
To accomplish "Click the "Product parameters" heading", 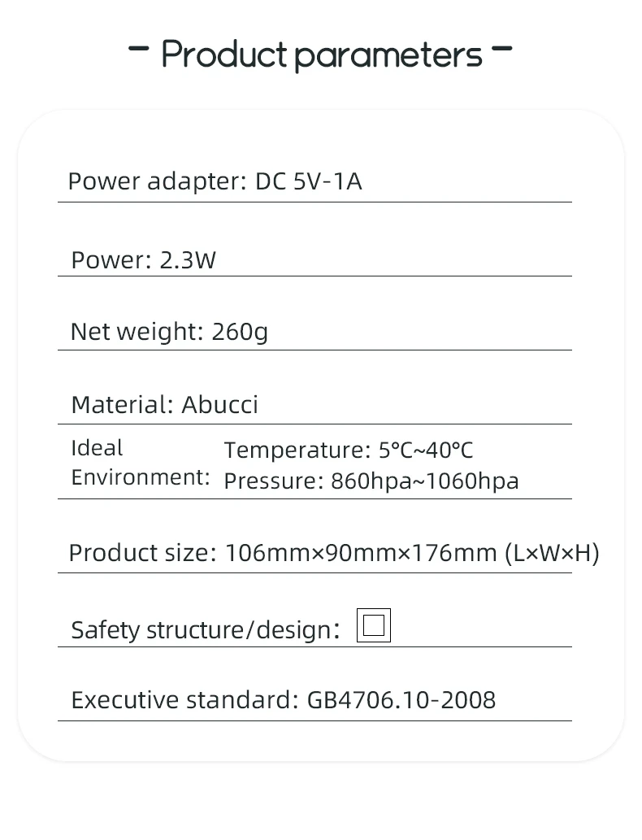I will 321,54.
